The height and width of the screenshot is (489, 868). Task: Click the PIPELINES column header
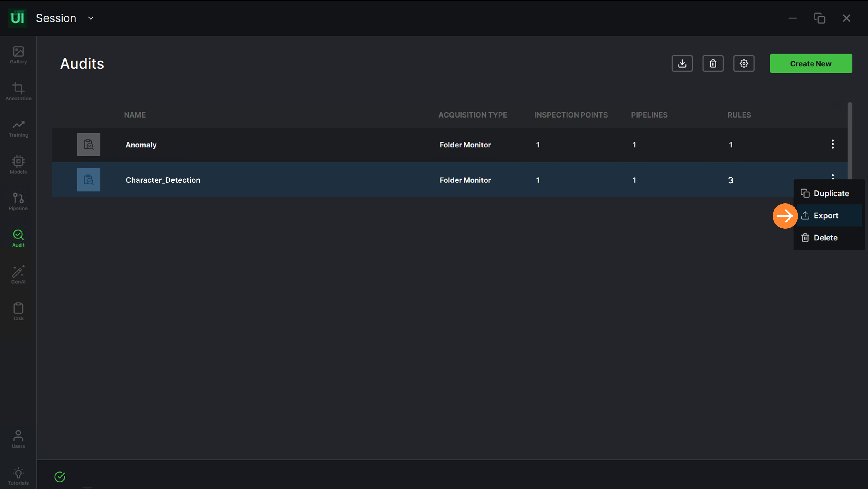point(649,115)
